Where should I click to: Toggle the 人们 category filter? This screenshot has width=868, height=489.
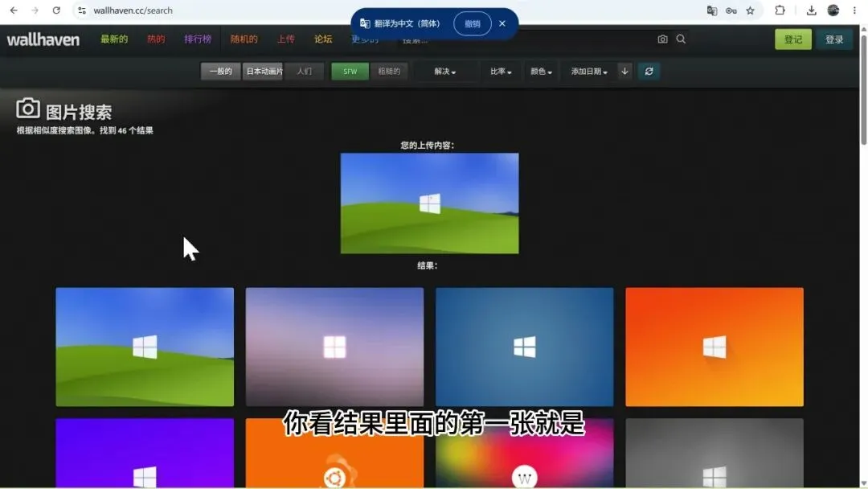pyautogui.click(x=304, y=72)
